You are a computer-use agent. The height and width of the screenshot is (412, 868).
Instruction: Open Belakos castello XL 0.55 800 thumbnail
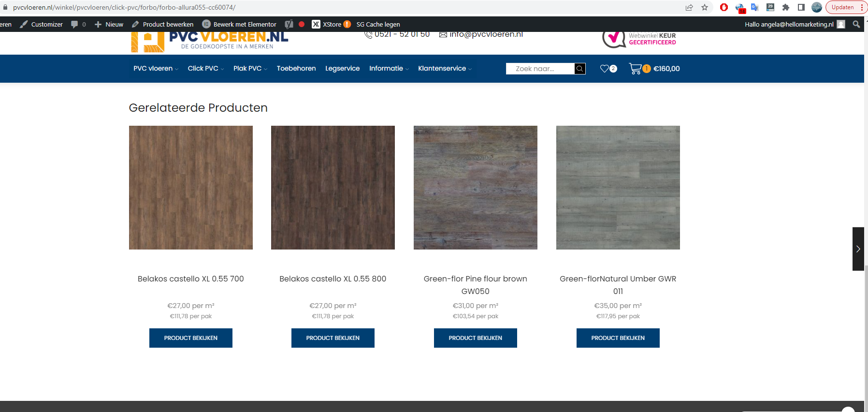(333, 188)
